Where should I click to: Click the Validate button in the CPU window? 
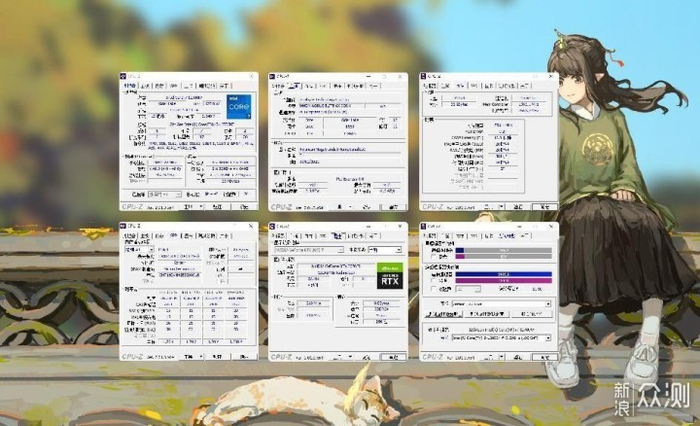click(217, 207)
